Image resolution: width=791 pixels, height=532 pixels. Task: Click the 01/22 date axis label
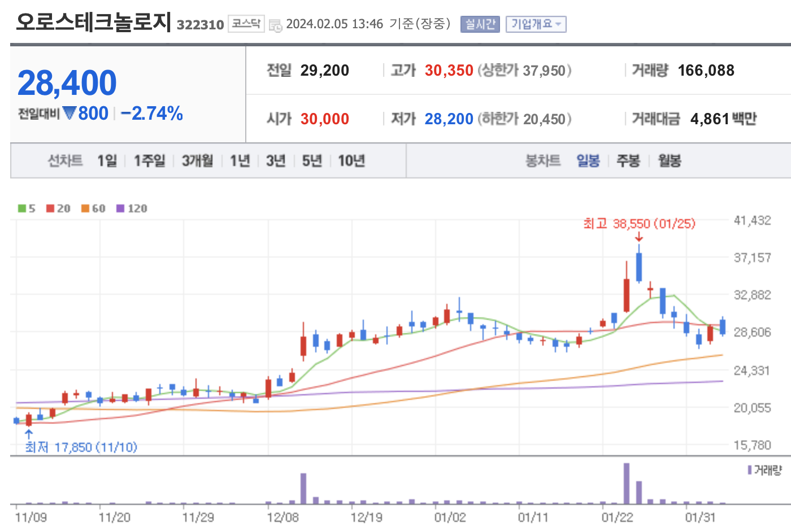[618, 517]
